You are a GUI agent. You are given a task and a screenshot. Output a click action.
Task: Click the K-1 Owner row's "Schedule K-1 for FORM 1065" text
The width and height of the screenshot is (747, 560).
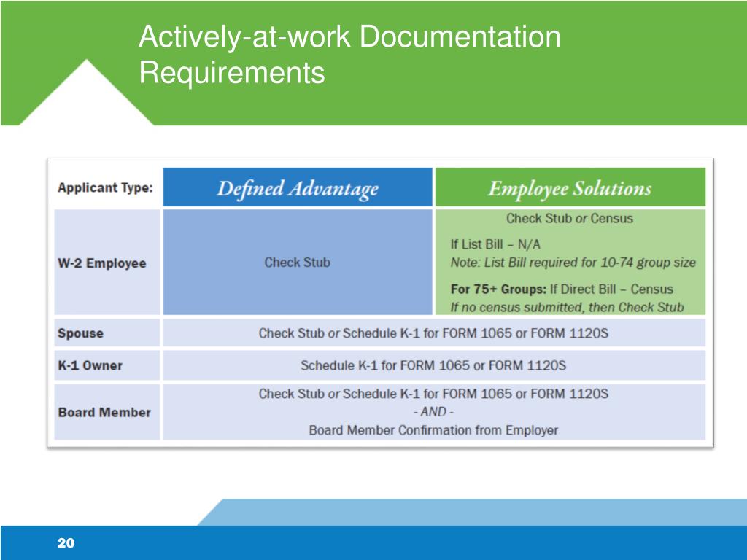433,365
